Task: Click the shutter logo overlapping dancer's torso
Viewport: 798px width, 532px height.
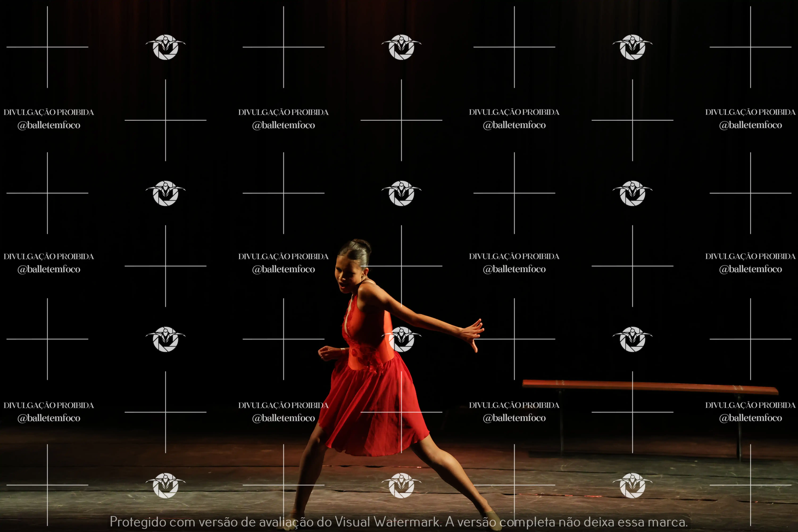Action: click(401, 339)
